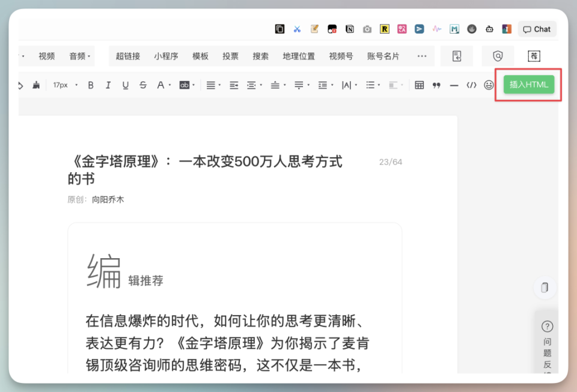Toggle italic formatting
This screenshot has width=577, height=392.
108,85
